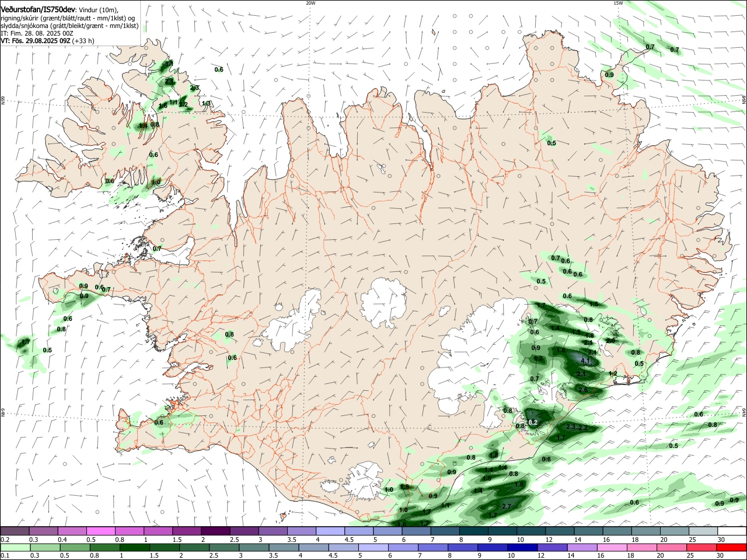The width and height of the screenshot is (747, 560).
Task: Click the Veðurstofan/IS750dev map title
Action: tap(39, 9)
